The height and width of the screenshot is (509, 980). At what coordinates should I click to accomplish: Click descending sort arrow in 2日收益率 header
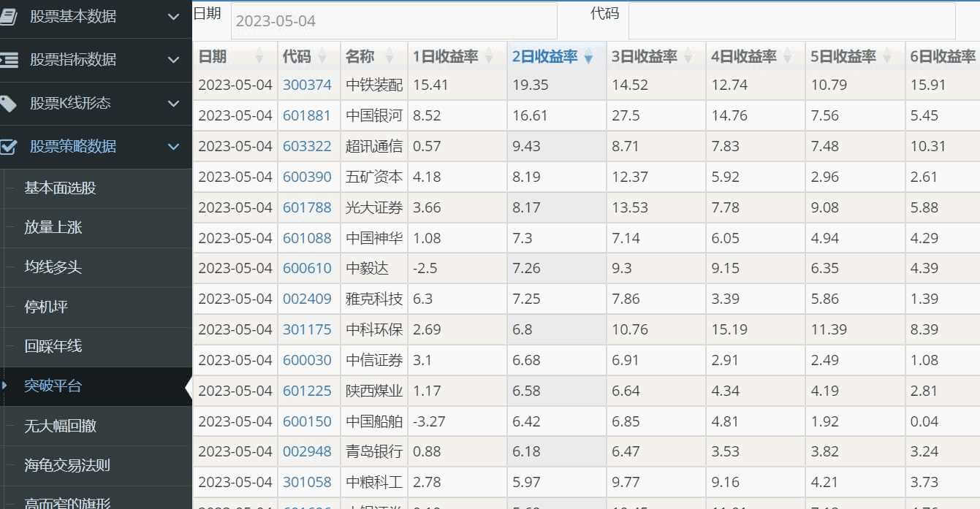coord(588,58)
